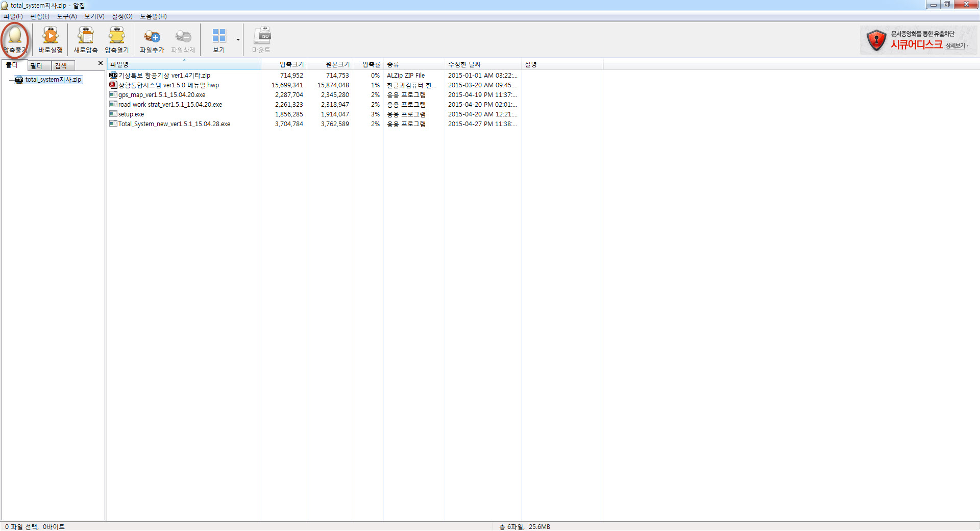Open the 파일(F) menu

(13, 16)
